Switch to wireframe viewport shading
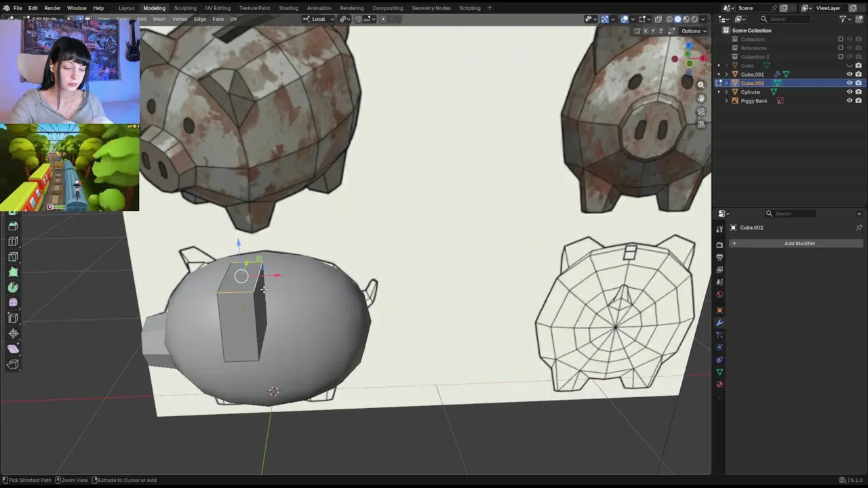This screenshot has height=488, width=868. click(669, 19)
